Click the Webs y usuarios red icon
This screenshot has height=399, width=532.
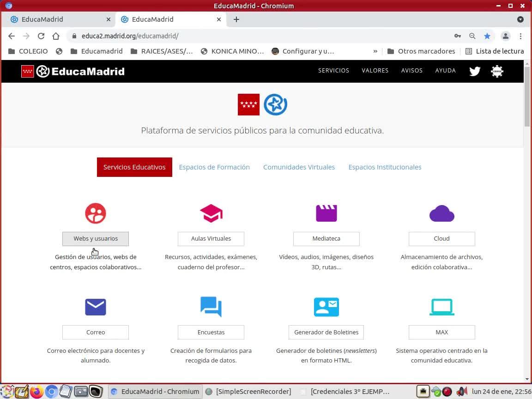[x=95, y=213]
